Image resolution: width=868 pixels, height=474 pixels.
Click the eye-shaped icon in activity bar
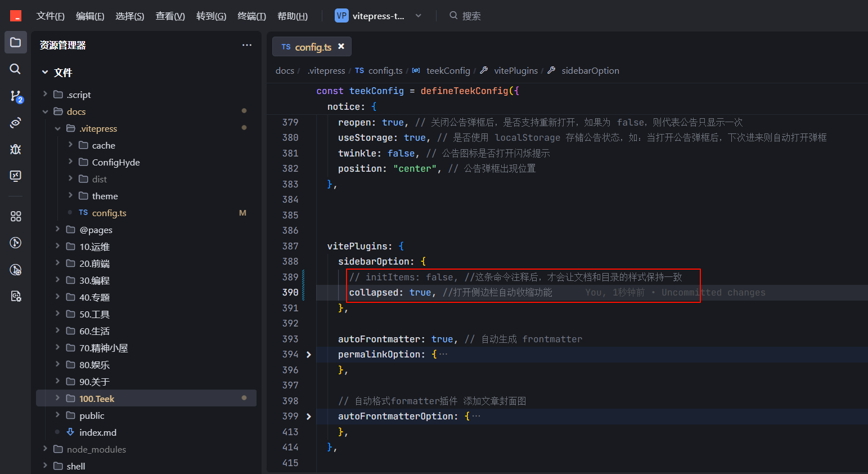pyautogui.click(x=16, y=122)
